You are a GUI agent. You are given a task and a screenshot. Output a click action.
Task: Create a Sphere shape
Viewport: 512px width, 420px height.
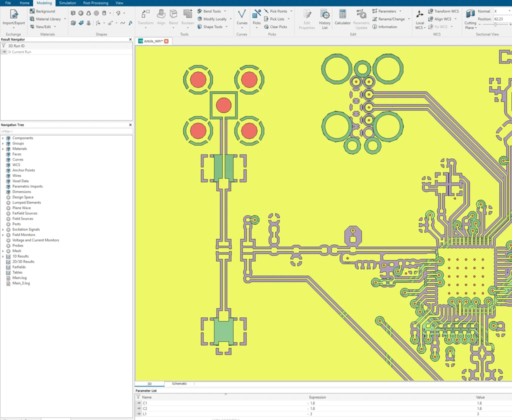click(80, 13)
